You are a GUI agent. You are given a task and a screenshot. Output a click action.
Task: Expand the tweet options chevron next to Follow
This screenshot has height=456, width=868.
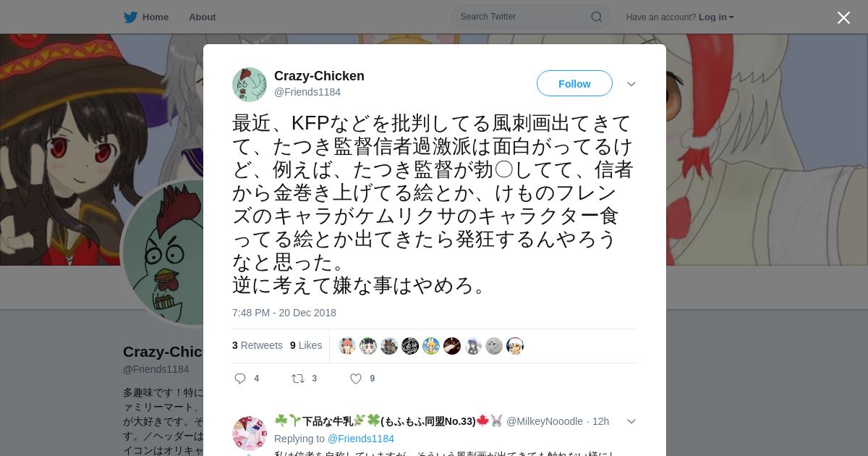tap(631, 84)
